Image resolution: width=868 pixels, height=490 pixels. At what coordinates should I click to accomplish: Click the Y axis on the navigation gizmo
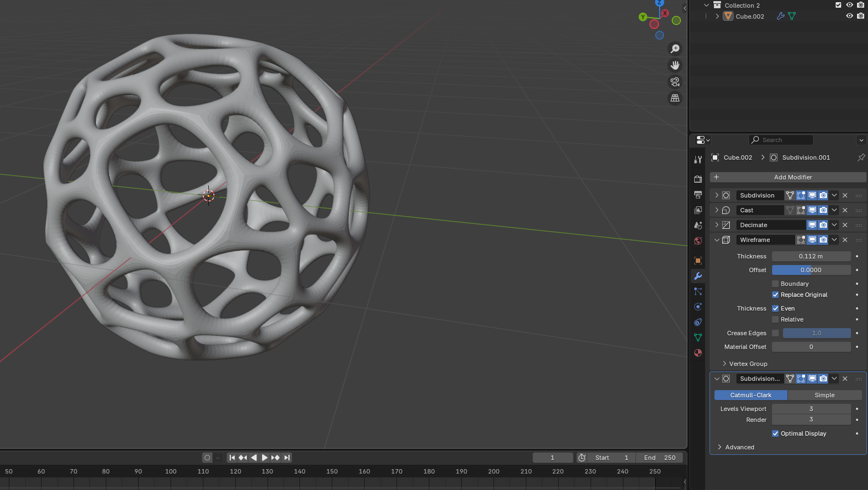pos(643,17)
